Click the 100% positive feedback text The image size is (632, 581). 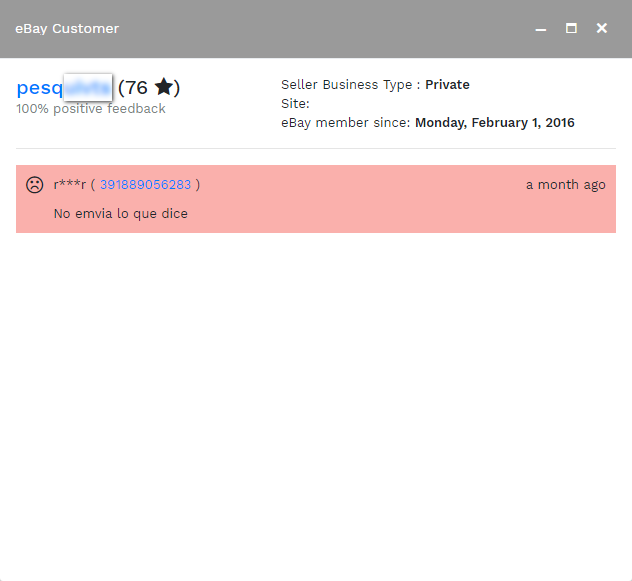tap(91, 109)
